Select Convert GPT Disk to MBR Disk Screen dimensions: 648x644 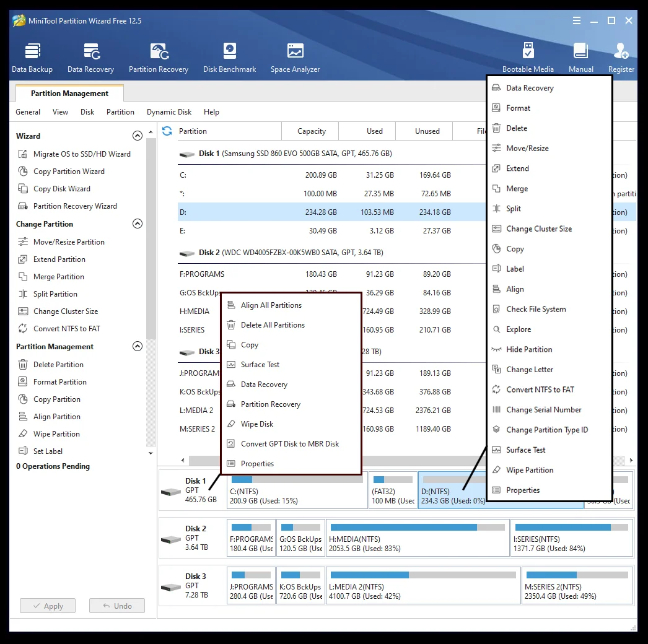(x=292, y=444)
